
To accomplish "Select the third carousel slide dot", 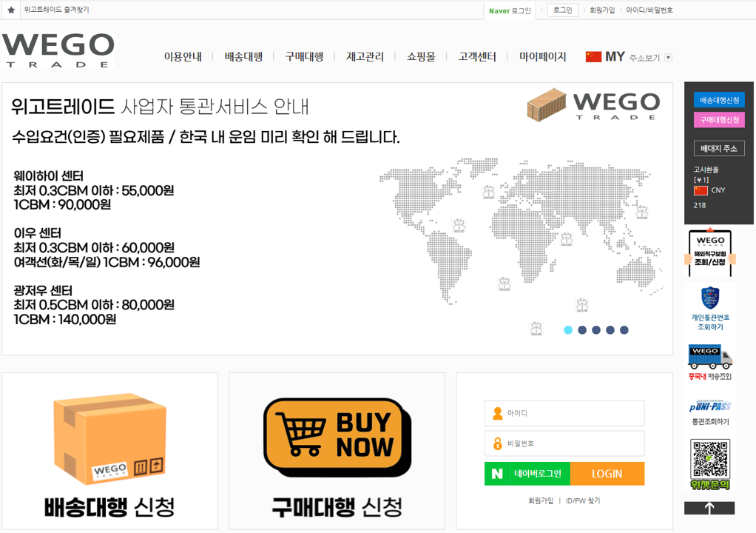I will pyautogui.click(x=596, y=330).
